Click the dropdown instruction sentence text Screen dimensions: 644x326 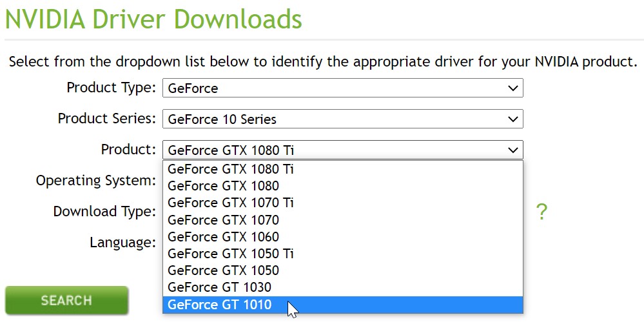322,63
